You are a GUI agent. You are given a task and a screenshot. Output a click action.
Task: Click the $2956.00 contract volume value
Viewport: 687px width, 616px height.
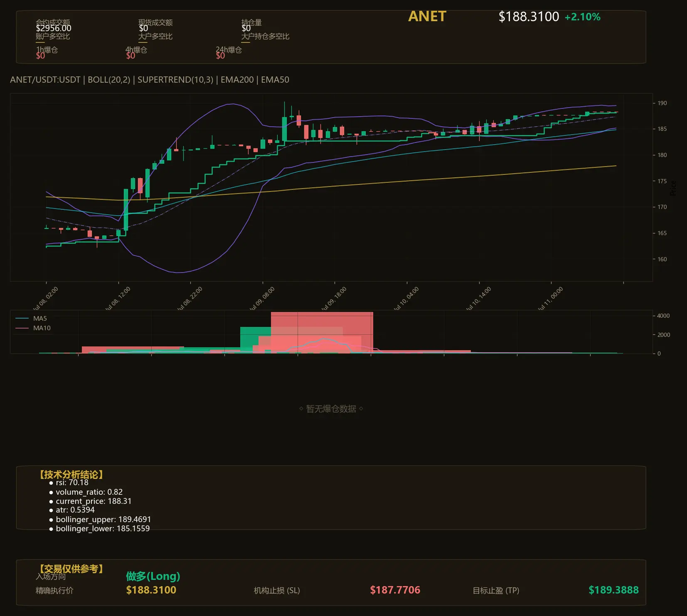pos(54,28)
